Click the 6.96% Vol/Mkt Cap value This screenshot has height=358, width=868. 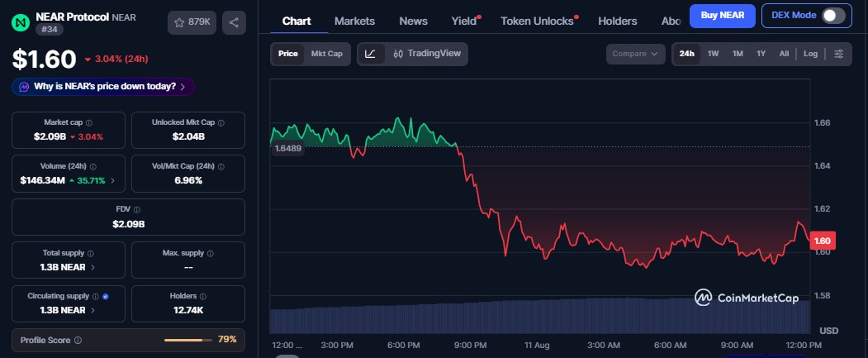click(188, 180)
